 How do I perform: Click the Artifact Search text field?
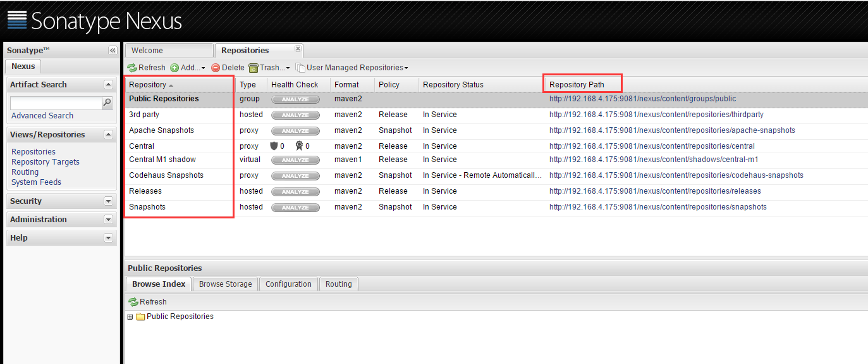tap(56, 103)
